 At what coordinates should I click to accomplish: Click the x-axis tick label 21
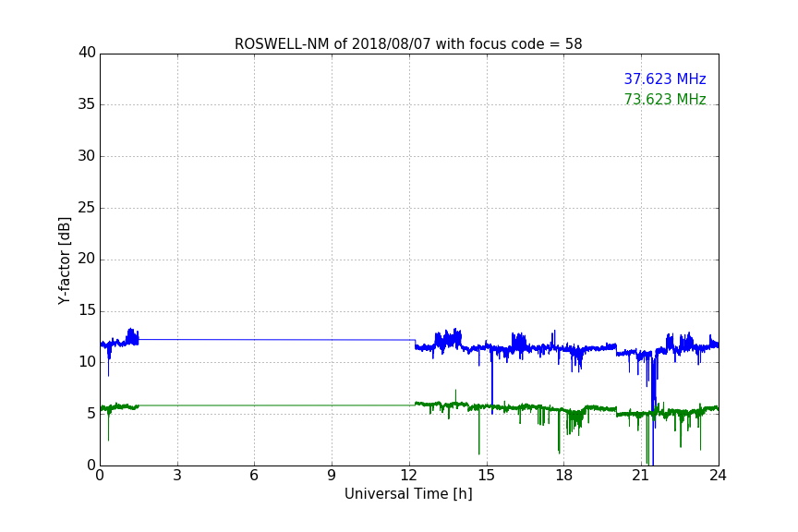point(641,476)
